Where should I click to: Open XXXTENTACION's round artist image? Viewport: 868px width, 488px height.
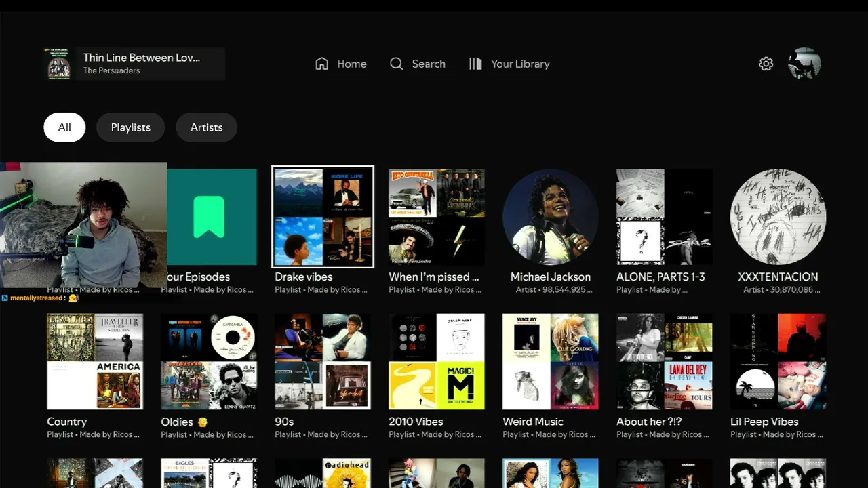click(778, 217)
